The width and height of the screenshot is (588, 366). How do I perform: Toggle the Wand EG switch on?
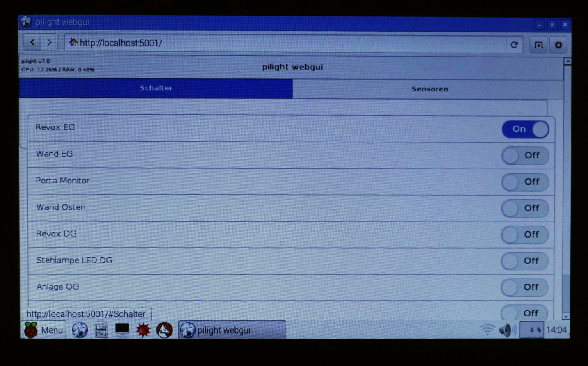525,156
